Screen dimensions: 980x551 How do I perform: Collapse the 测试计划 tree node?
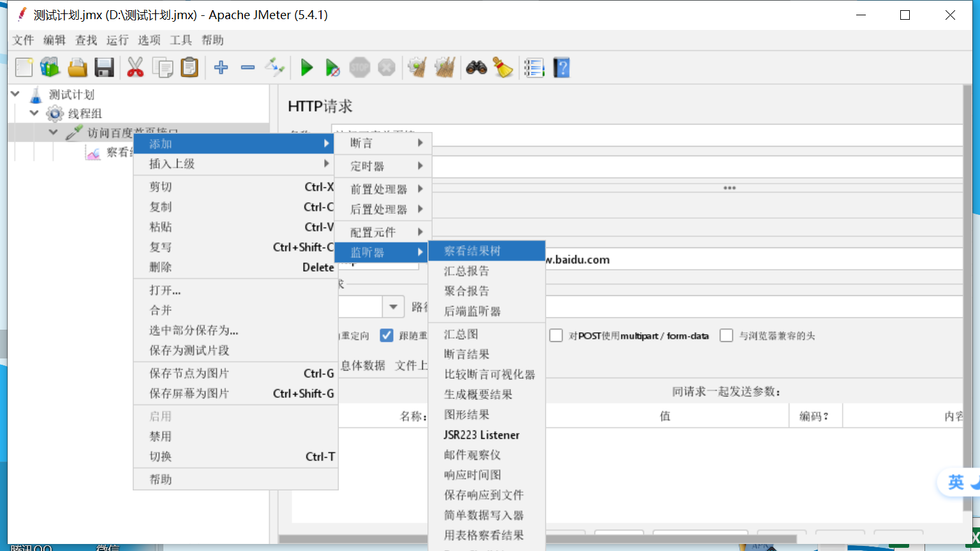point(15,94)
